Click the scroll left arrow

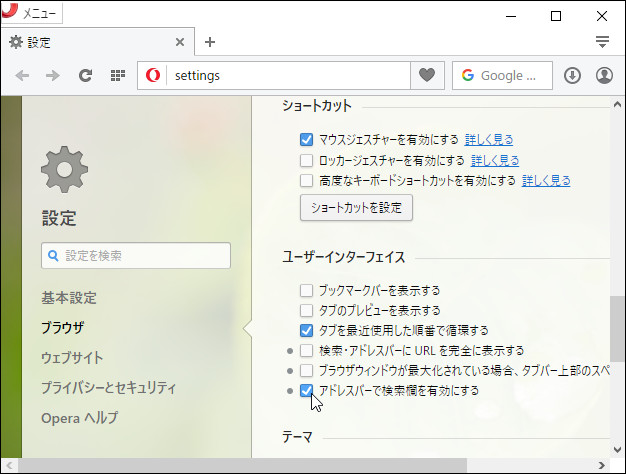click(x=9, y=466)
